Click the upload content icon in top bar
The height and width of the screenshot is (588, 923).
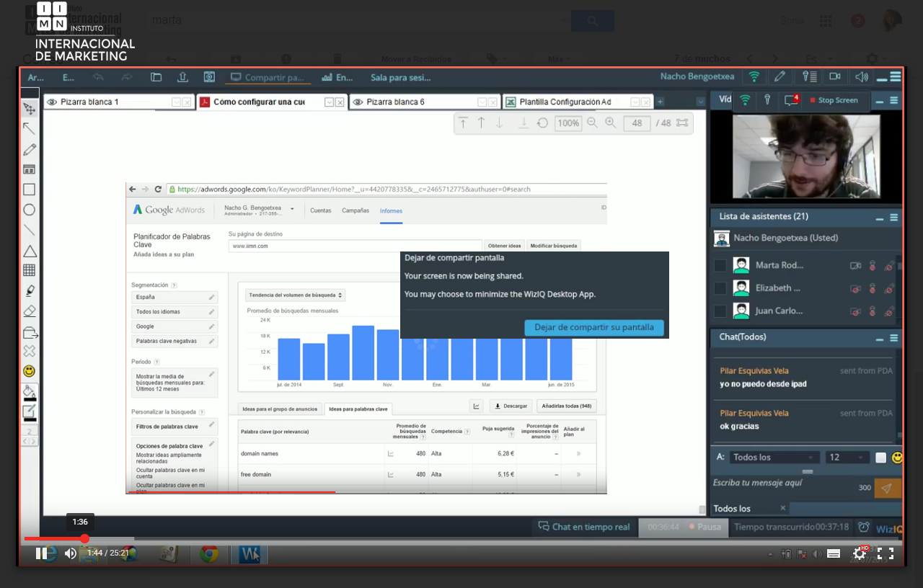(x=182, y=77)
